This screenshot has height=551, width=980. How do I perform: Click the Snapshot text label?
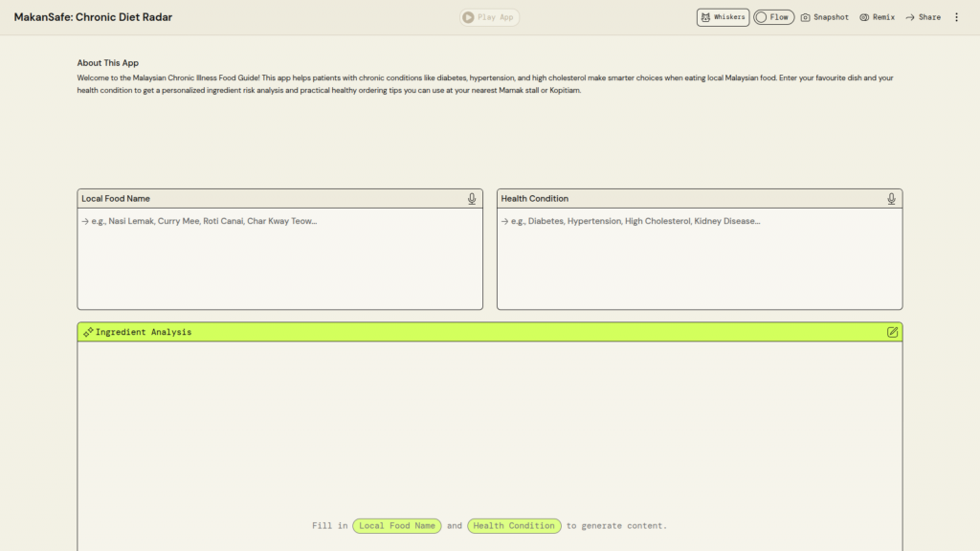click(x=831, y=17)
